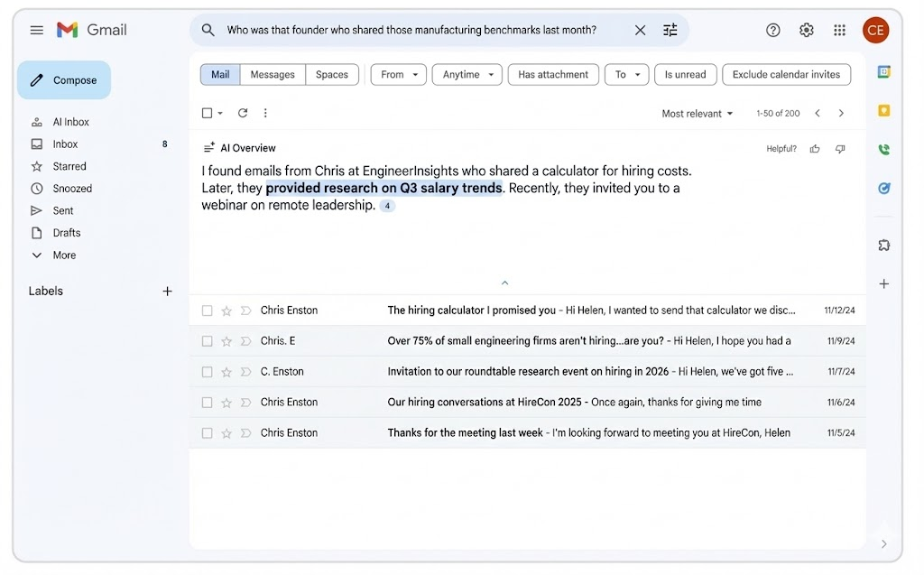Viewport: 924px width, 575px height.
Task: Click the search options filter icon
Action: click(x=670, y=30)
